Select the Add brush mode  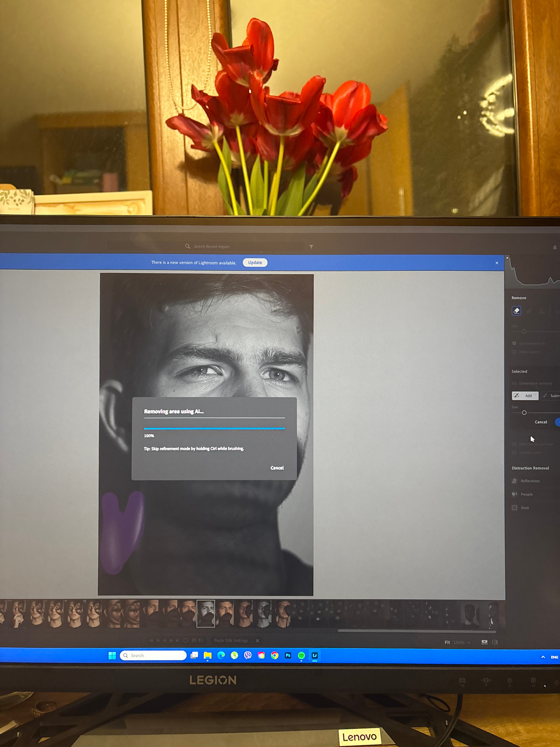pyautogui.click(x=525, y=396)
